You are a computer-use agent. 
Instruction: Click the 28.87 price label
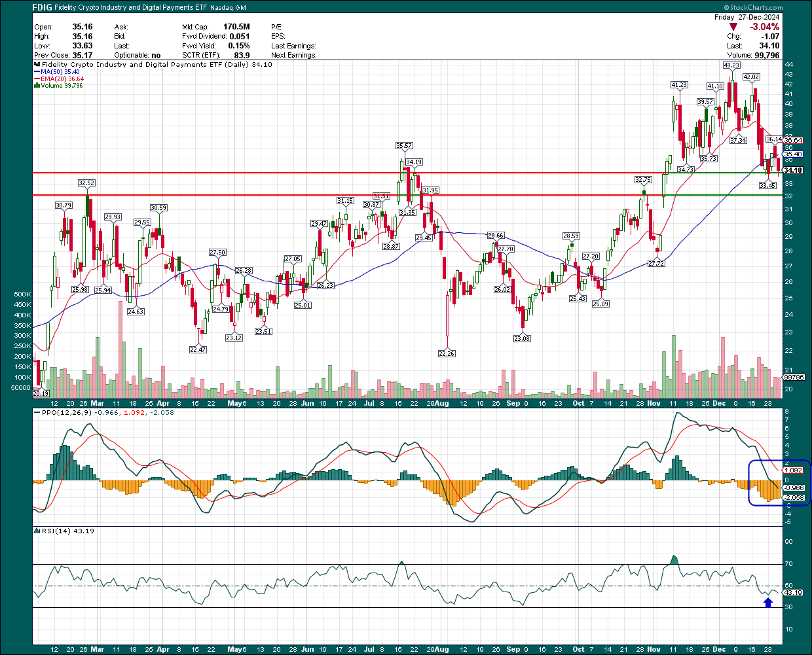[391, 247]
